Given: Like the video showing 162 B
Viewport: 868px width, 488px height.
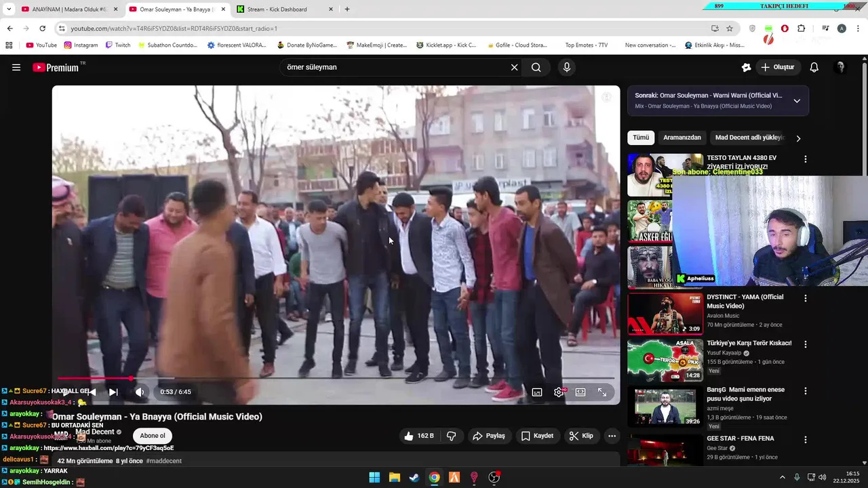Looking at the screenshot, I should pyautogui.click(x=419, y=436).
